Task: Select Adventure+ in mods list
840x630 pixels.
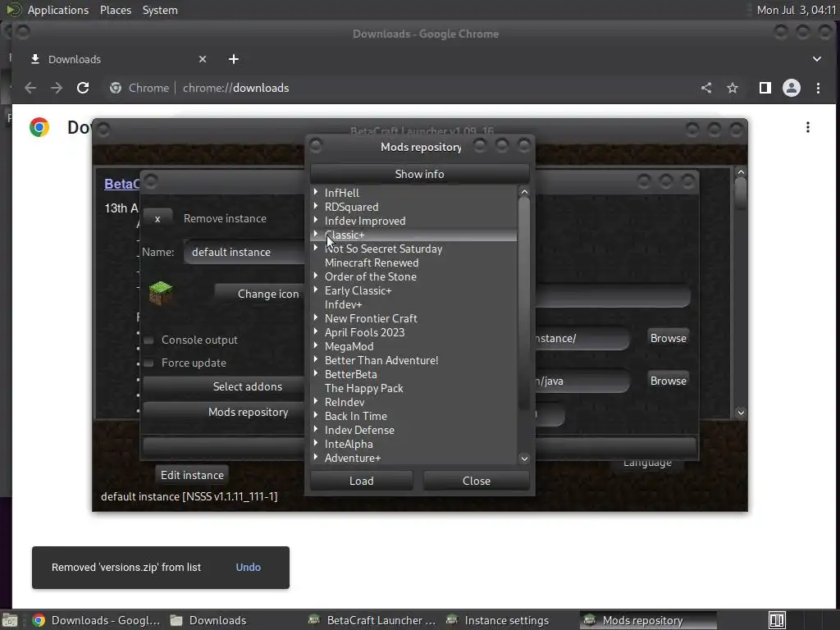Action: pos(353,458)
